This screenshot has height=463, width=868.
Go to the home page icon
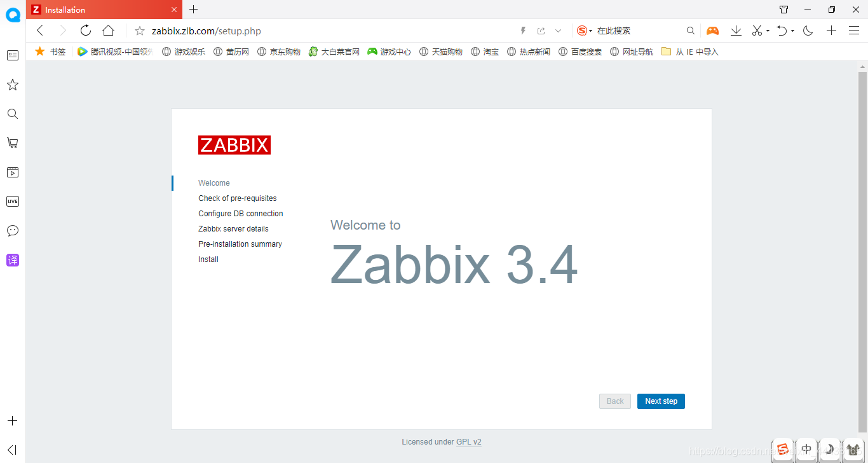(x=108, y=31)
